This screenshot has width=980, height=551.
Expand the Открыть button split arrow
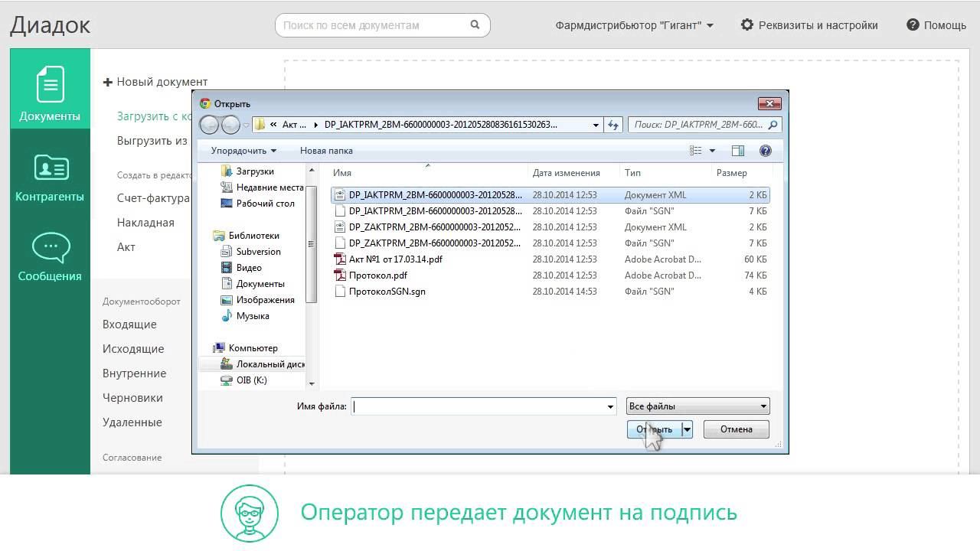688,429
